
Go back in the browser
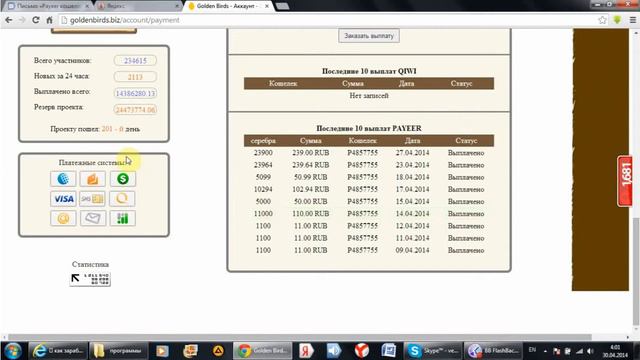(9, 20)
